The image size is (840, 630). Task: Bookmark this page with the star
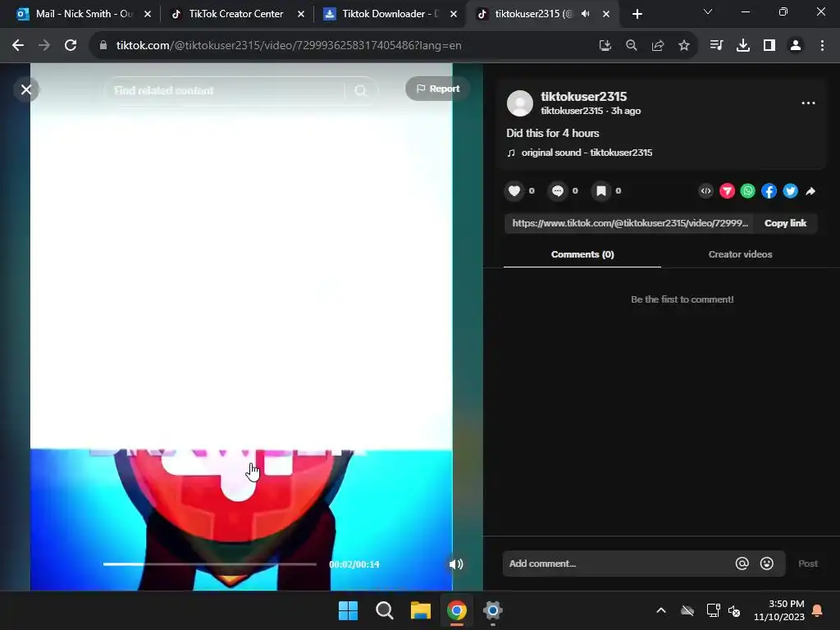pyautogui.click(x=684, y=46)
